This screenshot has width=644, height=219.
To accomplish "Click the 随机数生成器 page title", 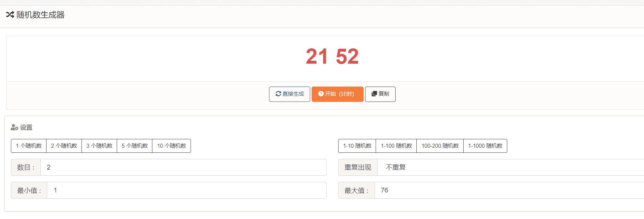I will click(40, 15).
